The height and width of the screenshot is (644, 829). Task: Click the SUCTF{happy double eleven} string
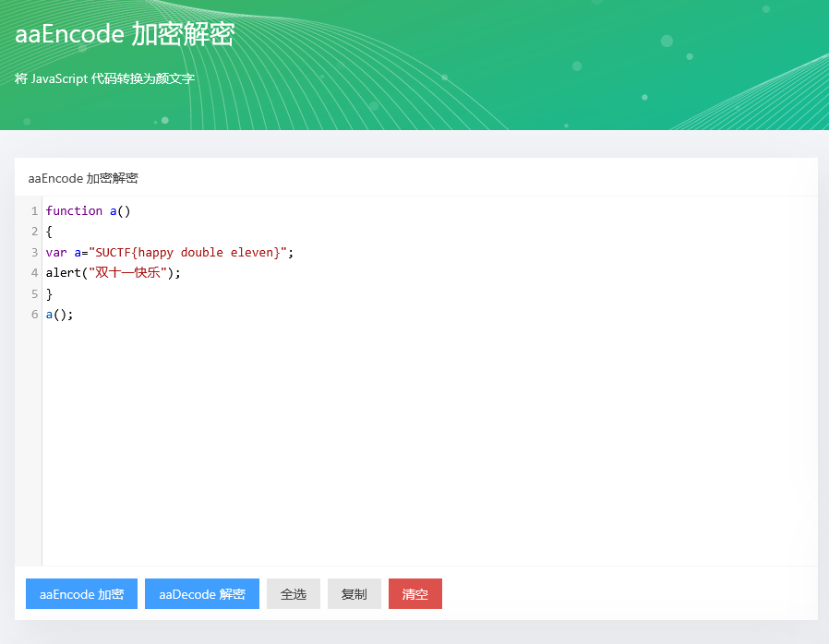coord(187,253)
